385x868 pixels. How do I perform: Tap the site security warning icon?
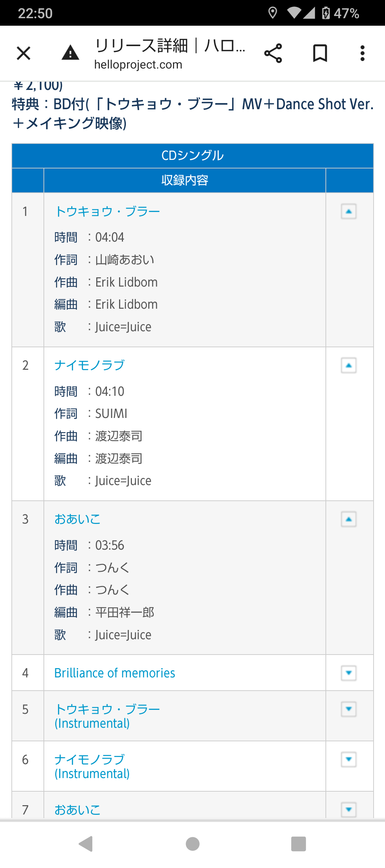(70, 54)
